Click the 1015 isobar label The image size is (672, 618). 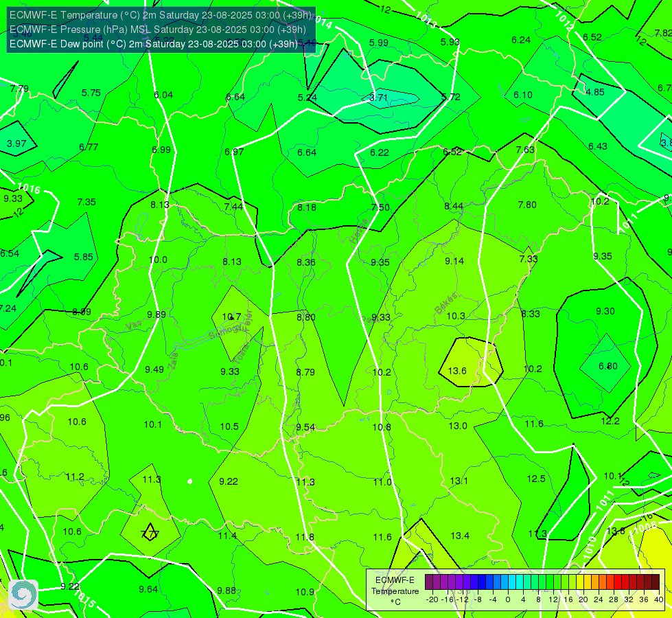coord(84,599)
